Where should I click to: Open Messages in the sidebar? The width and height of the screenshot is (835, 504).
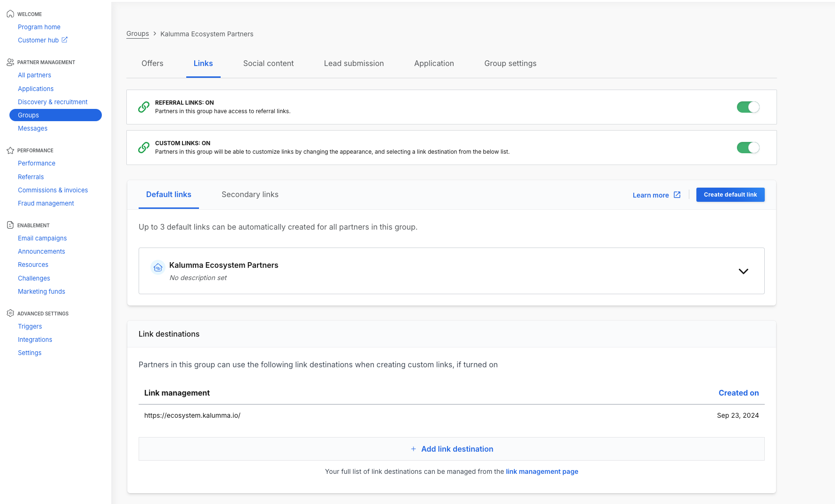click(33, 128)
